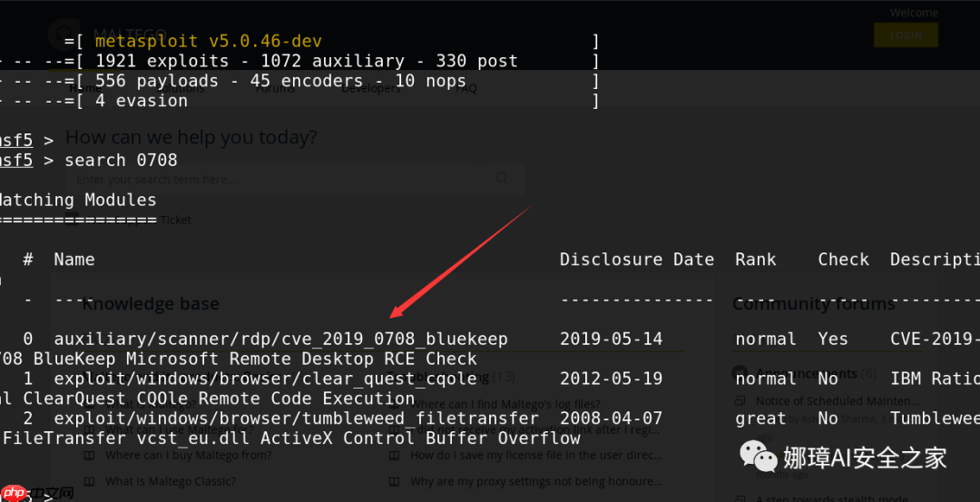Screen dimensions: 980x502
Task: Open 'Where can I find Maltego's log files?' article
Action: [505, 404]
